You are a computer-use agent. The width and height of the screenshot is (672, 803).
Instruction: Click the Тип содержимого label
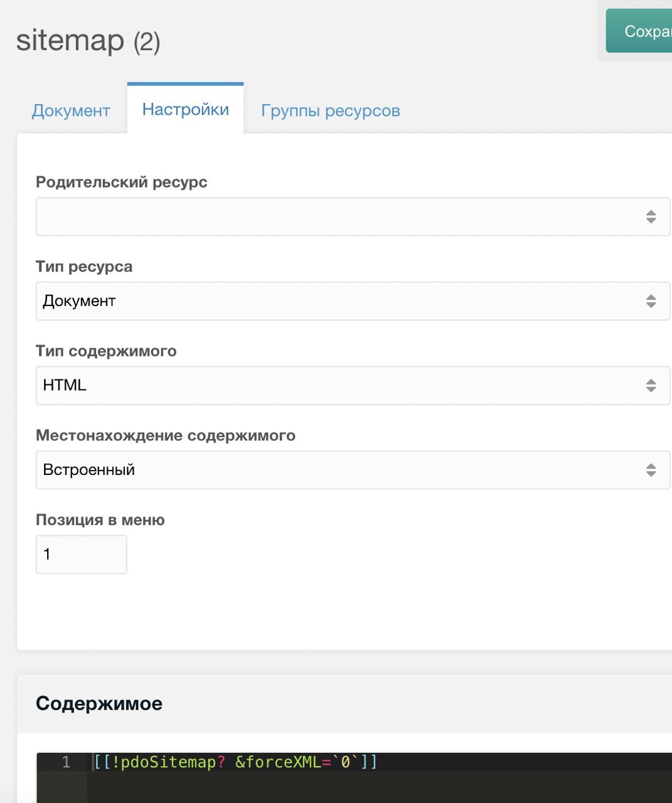(106, 351)
